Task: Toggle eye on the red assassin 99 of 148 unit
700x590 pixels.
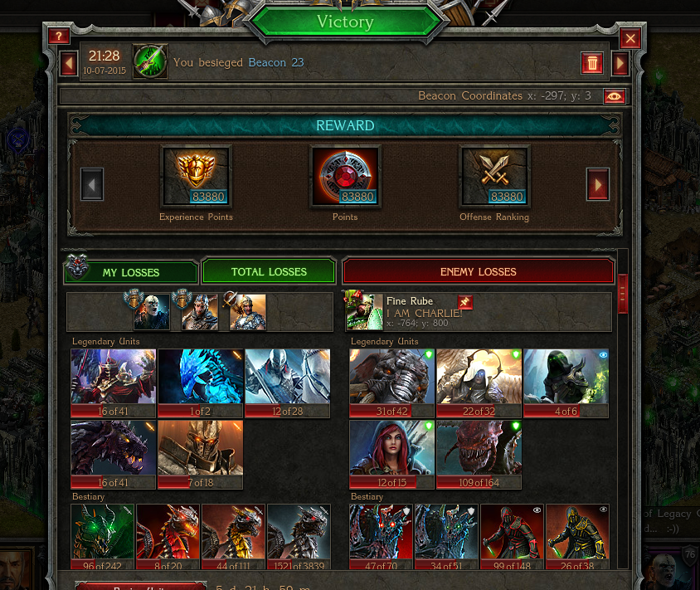Action: [x=537, y=510]
